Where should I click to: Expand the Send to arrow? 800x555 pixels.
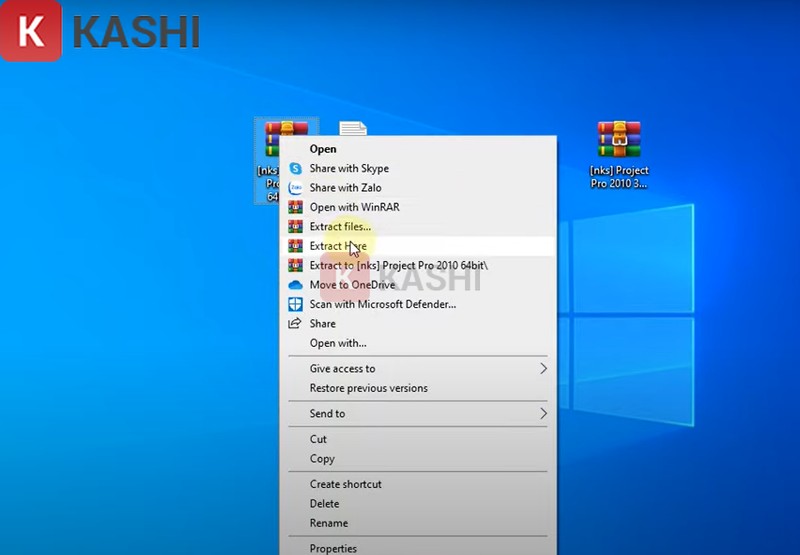coord(543,414)
